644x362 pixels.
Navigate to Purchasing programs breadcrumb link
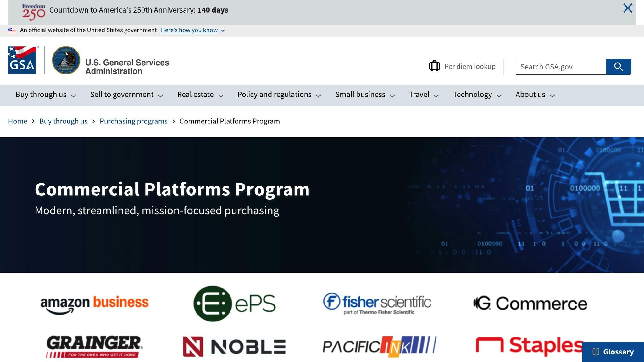pos(133,121)
